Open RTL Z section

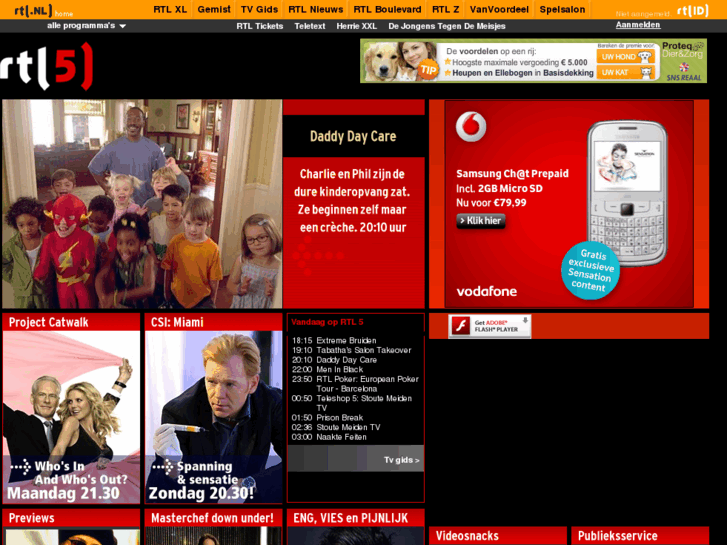[446, 10]
